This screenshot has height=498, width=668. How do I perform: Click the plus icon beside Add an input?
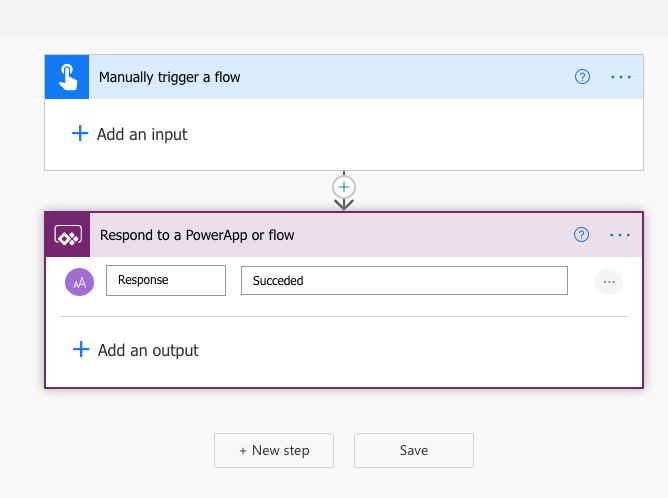pos(80,134)
